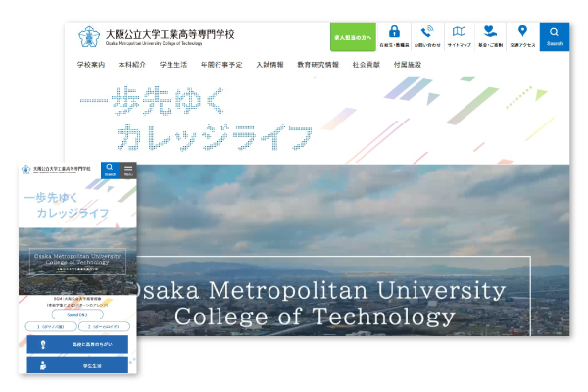
Task: Tap the mobile Search icon
Action: [109, 170]
